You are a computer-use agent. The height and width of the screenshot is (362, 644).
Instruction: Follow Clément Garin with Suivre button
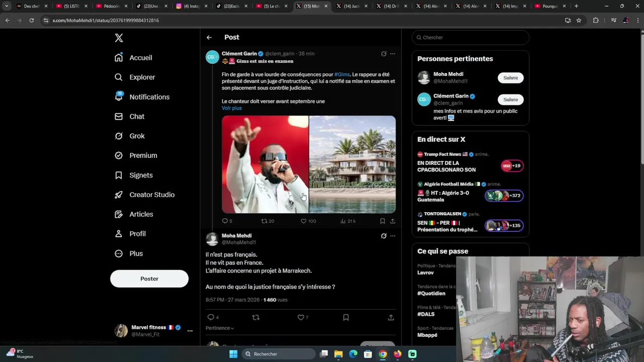[511, 100]
